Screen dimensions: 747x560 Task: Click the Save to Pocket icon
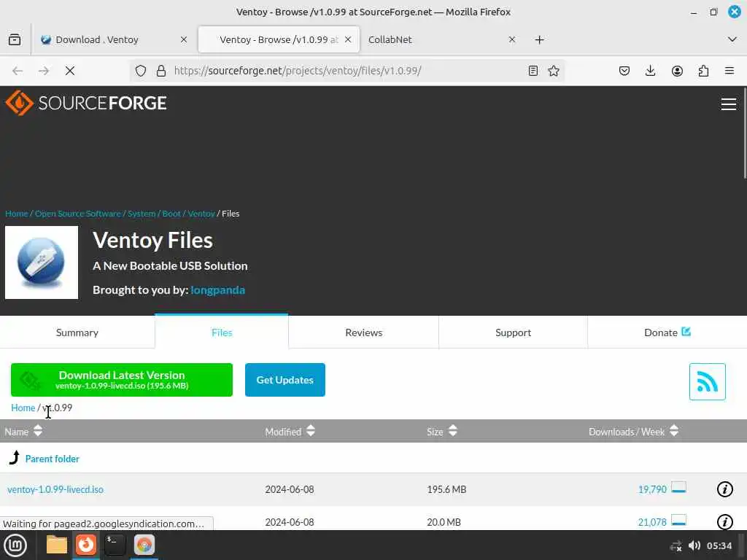point(624,71)
